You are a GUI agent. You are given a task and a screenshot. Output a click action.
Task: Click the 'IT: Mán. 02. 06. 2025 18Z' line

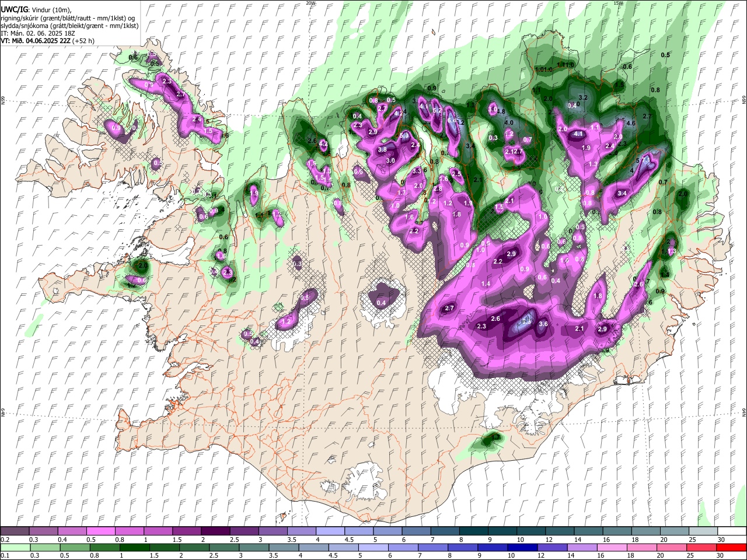[37, 33]
